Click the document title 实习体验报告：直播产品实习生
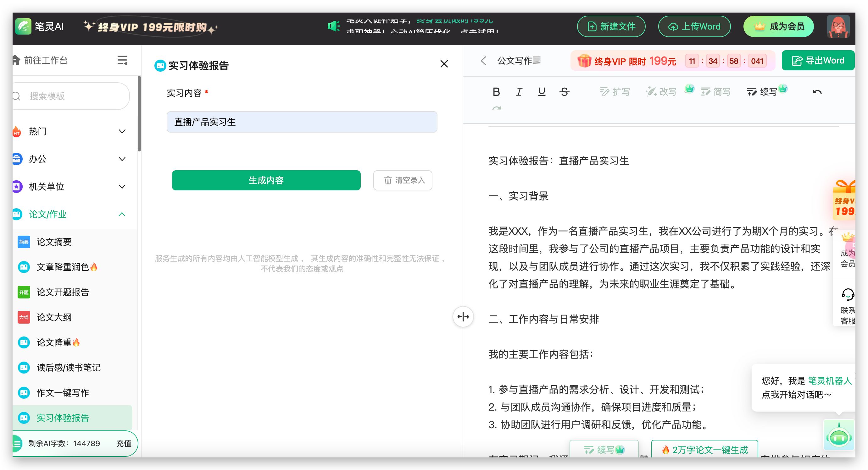 (x=559, y=161)
